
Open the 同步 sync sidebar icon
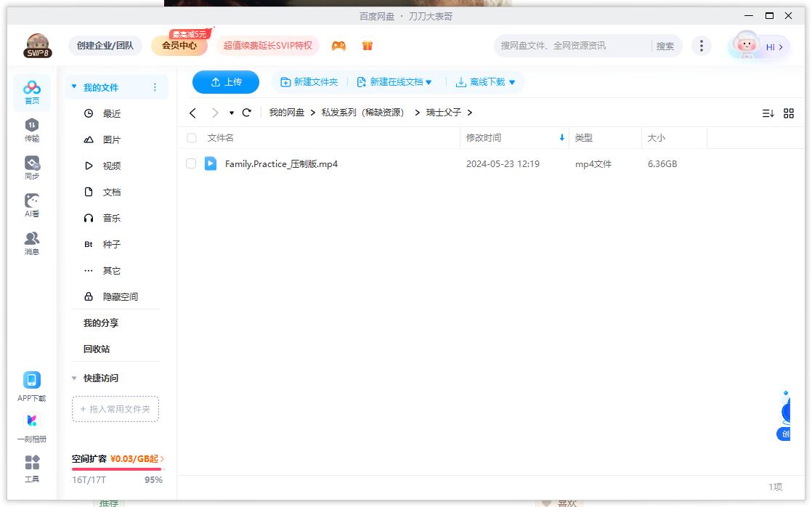[32, 167]
